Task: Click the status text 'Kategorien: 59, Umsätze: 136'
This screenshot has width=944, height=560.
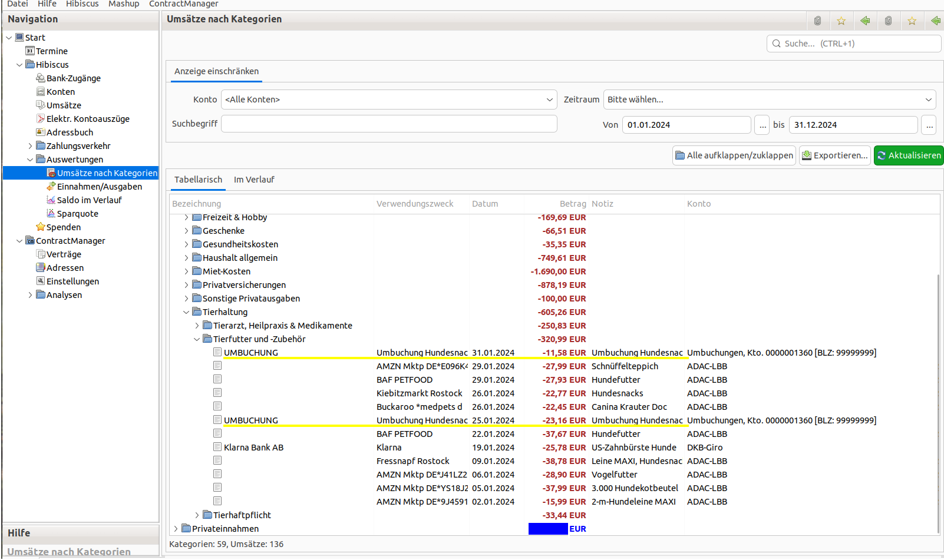Action: (226, 544)
